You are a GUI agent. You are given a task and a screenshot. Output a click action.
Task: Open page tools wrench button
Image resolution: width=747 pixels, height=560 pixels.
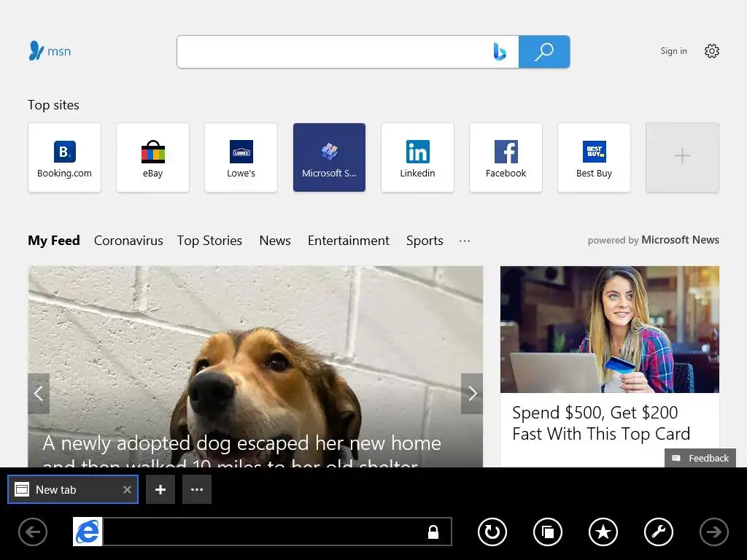[x=659, y=532]
